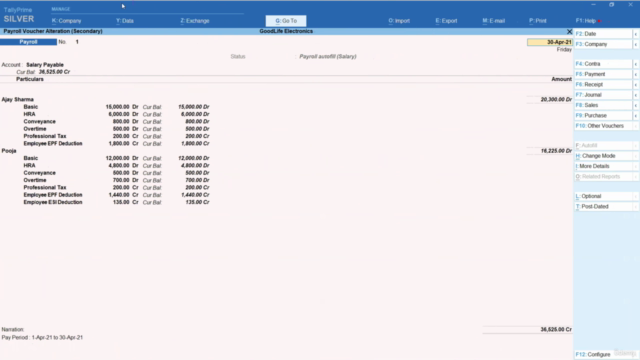
Task: Click I: More Details
Action: coord(603,166)
